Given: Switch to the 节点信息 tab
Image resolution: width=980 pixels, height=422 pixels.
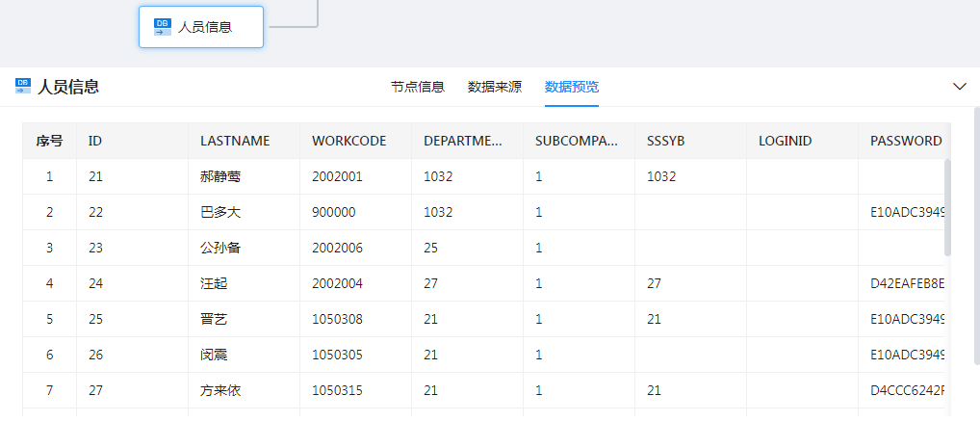Looking at the screenshot, I should pyautogui.click(x=417, y=87).
